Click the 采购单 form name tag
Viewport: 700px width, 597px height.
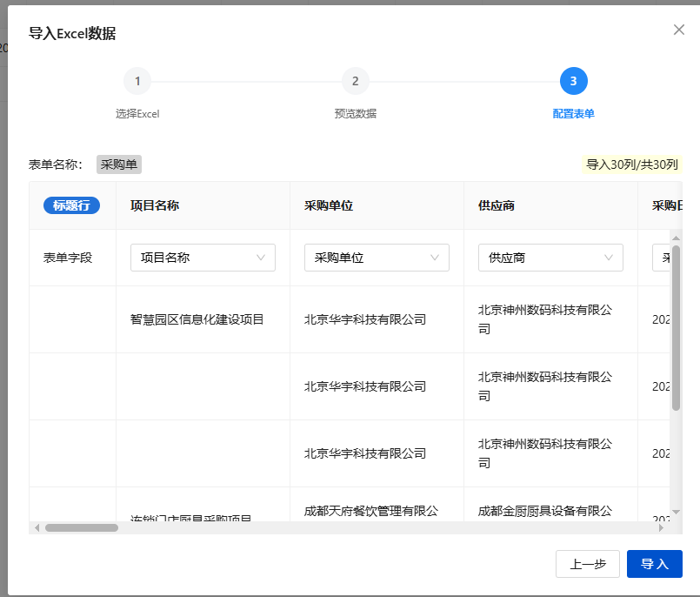(x=119, y=164)
